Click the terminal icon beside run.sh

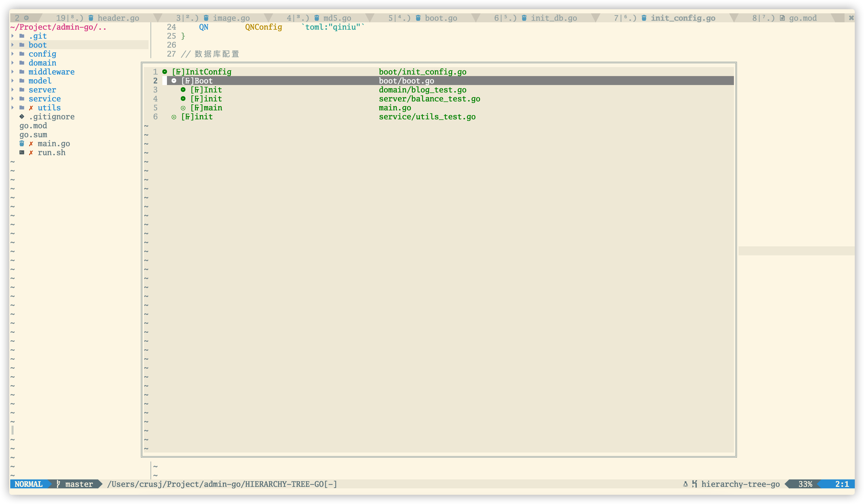click(22, 152)
